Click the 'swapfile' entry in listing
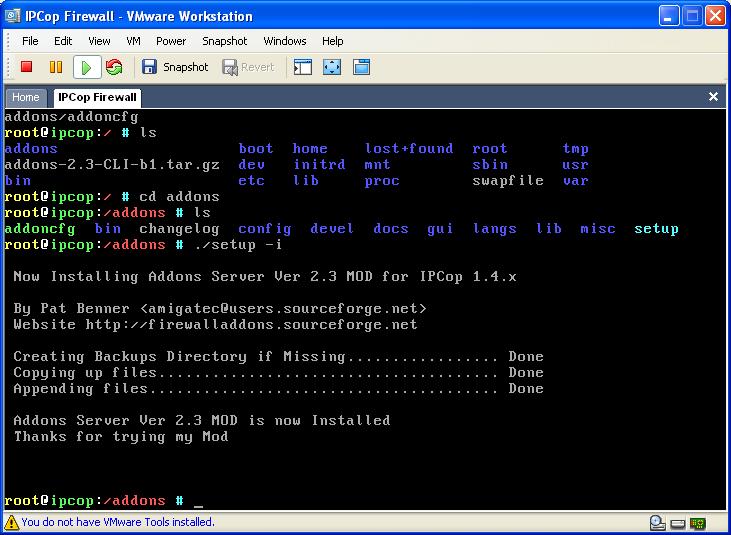 tap(508, 180)
